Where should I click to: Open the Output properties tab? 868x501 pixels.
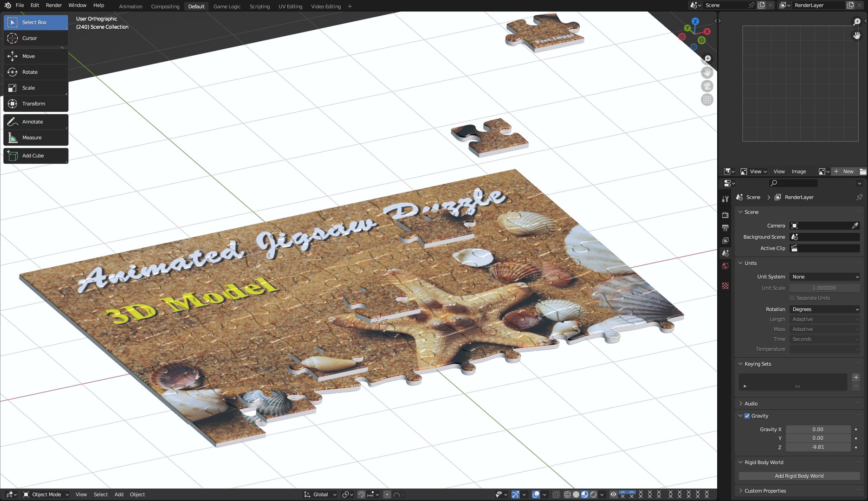pos(725,228)
